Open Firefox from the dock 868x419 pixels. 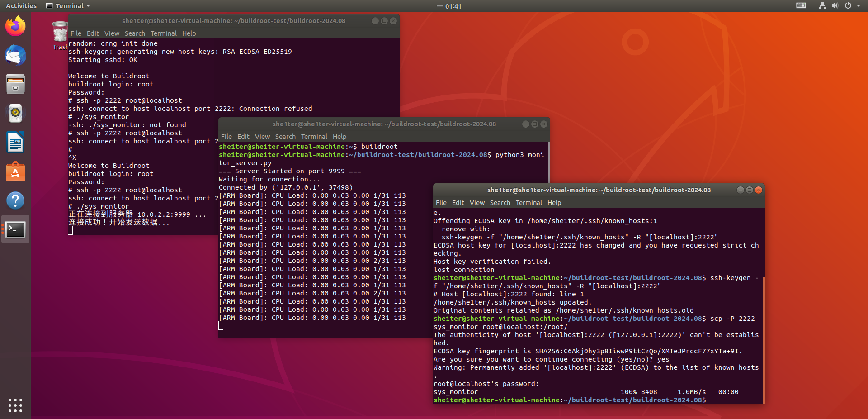[15, 26]
